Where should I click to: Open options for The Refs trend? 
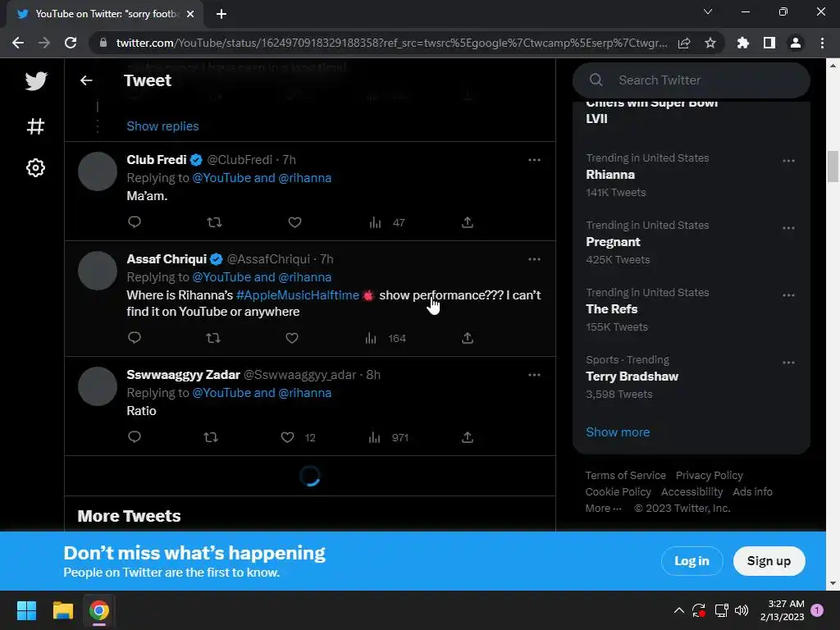click(x=788, y=295)
